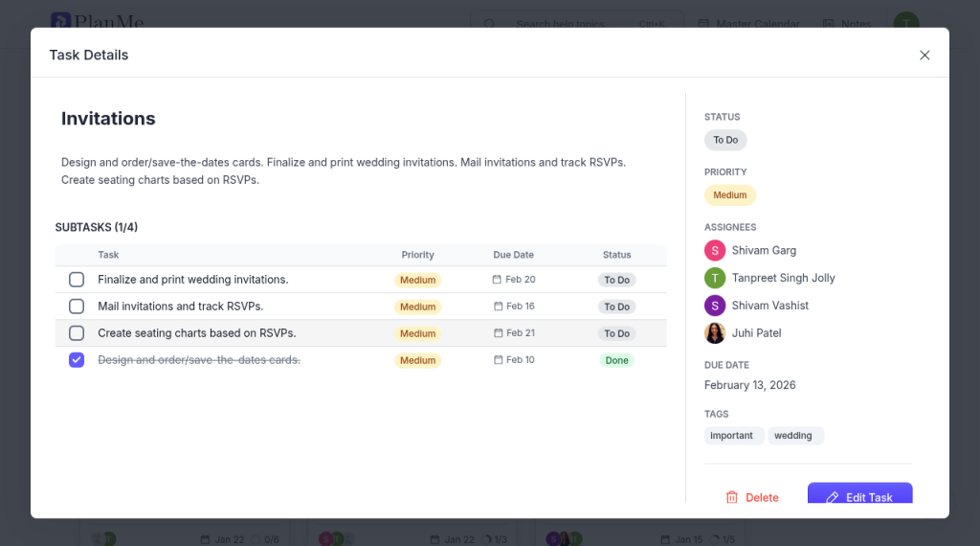Click To Do status for Finalize and print row
980x546 pixels.
617,281
